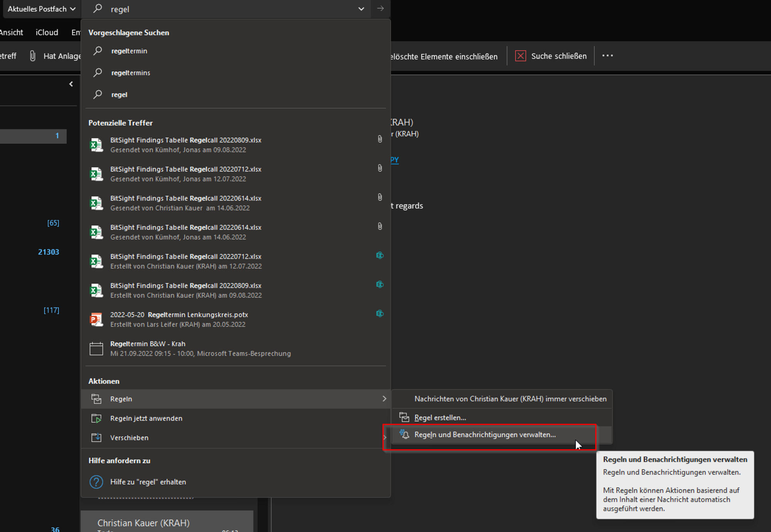Open the ribbon overflow three-dots menu
The height and width of the screenshot is (532, 771).
tap(608, 56)
